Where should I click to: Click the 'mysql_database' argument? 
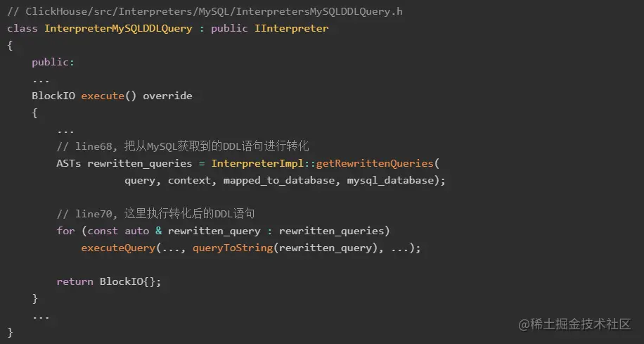tap(390, 180)
